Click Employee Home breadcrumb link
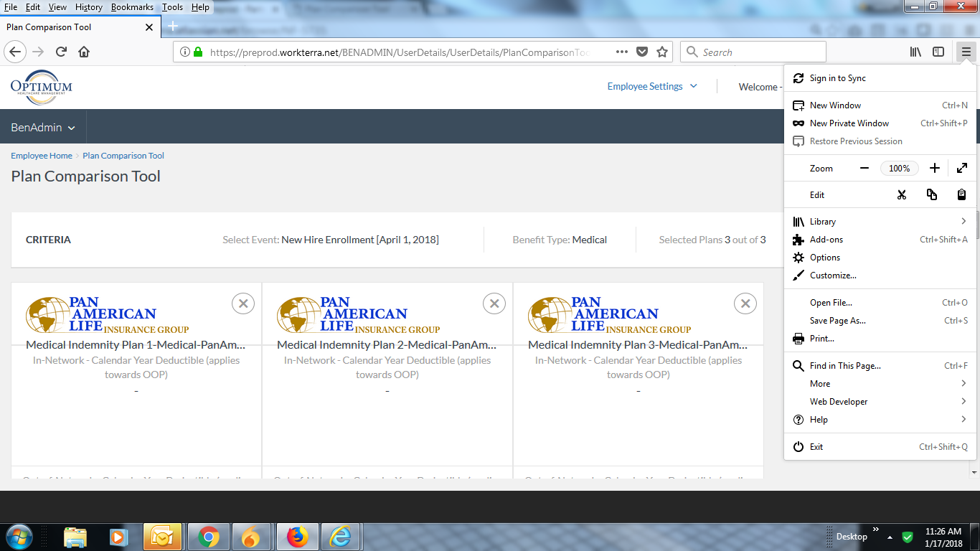The height and width of the screenshot is (551, 980). coord(42,156)
